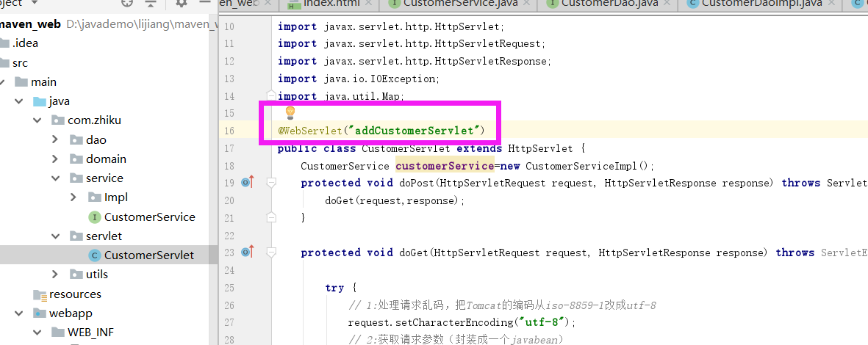
Task: Click the yellow lightbulb intention icon
Action: tap(290, 113)
